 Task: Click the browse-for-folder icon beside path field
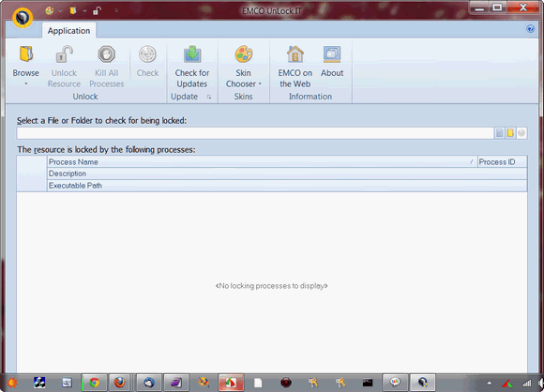click(x=510, y=133)
